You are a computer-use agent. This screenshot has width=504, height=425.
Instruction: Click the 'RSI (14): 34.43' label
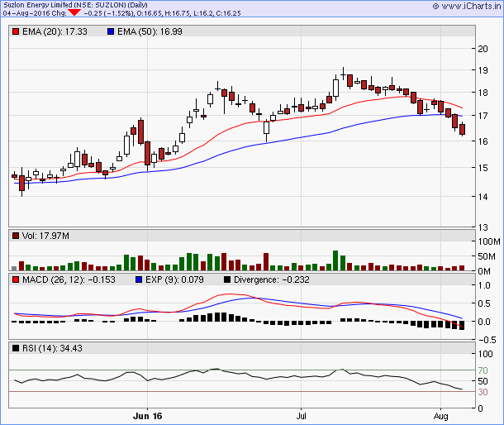click(52, 348)
